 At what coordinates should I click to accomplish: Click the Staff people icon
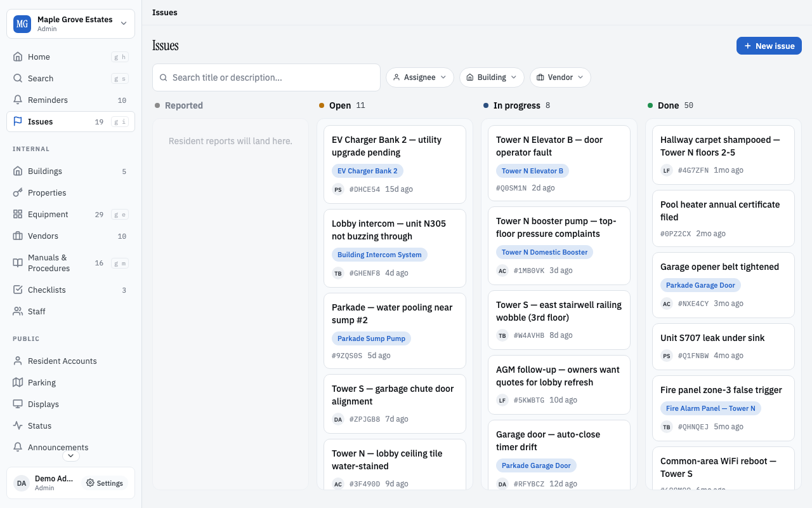tap(18, 311)
